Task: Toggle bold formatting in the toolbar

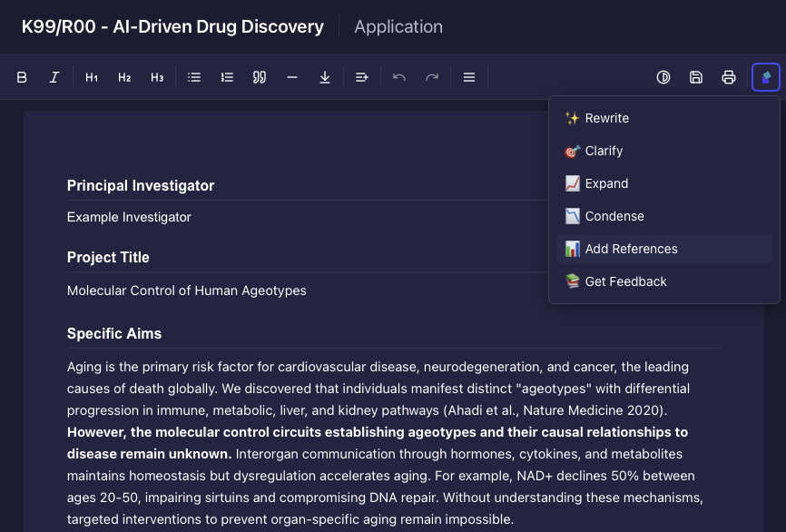Action: coord(22,77)
